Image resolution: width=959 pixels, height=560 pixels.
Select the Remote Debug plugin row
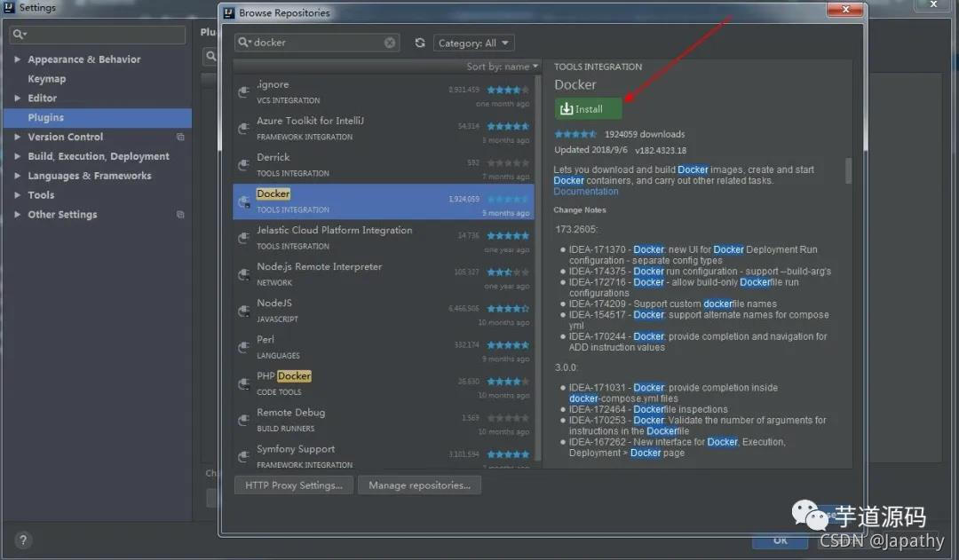pyautogui.click(x=384, y=420)
